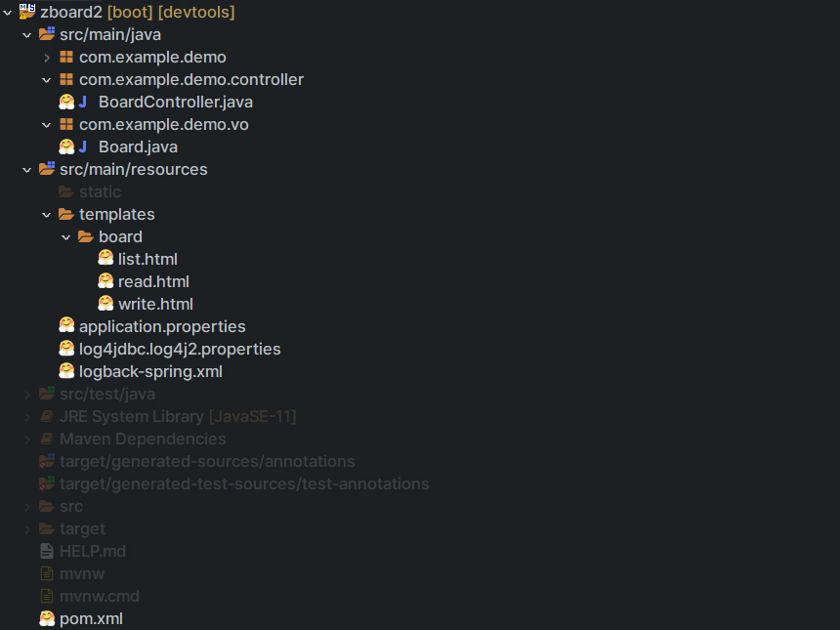Screen dimensions: 840x630
Task: Collapse the templates folder
Action: [x=46, y=215]
